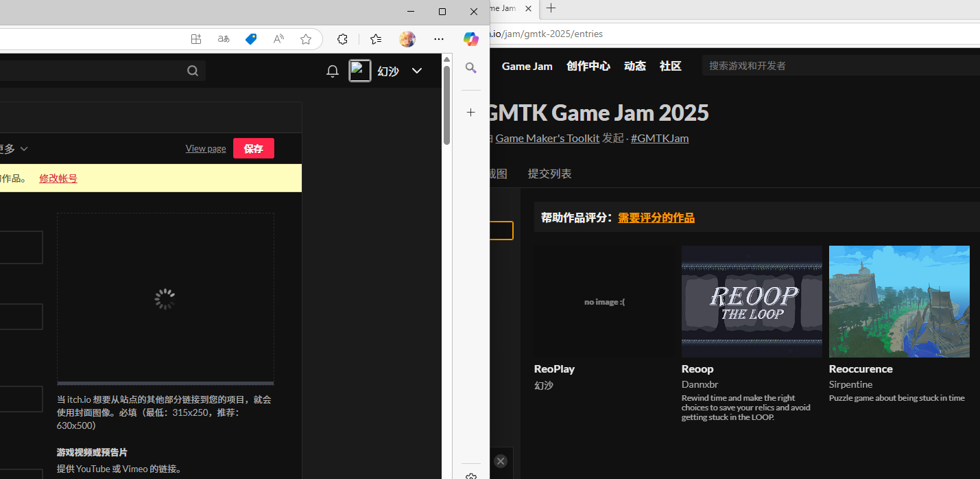Open the Game Maker's Toolkit host link
Image resolution: width=980 pixels, height=479 pixels.
[547, 138]
